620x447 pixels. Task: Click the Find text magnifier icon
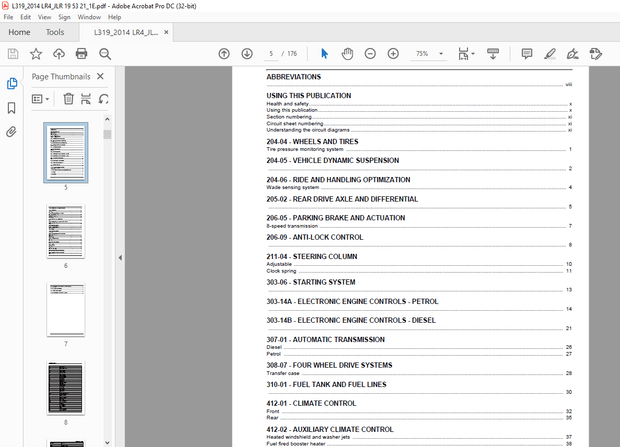(x=105, y=54)
